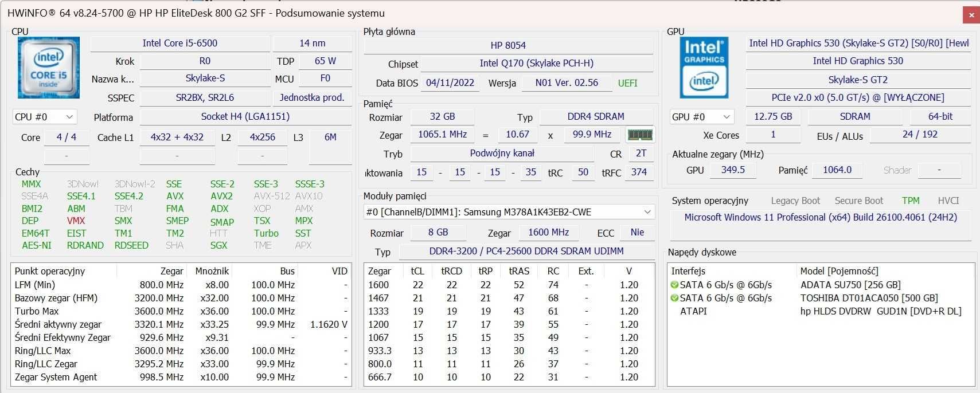Click the red VMX feature flag
The image size is (980, 393).
click(76, 221)
